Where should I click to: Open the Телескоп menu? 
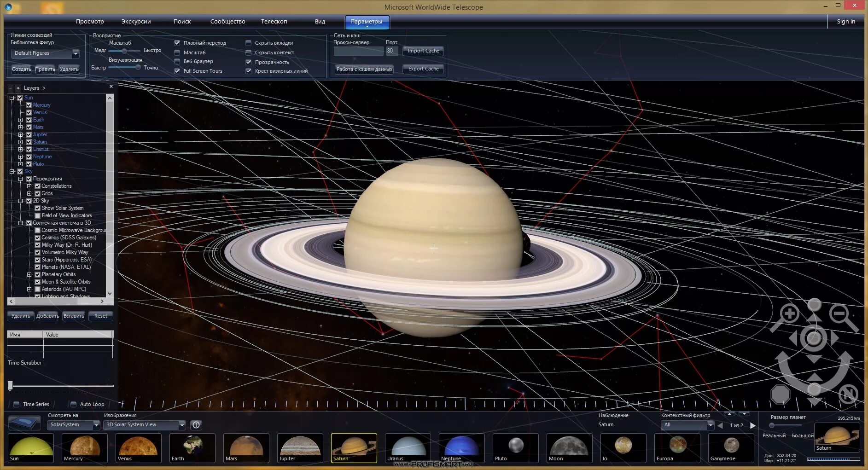tap(274, 21)
